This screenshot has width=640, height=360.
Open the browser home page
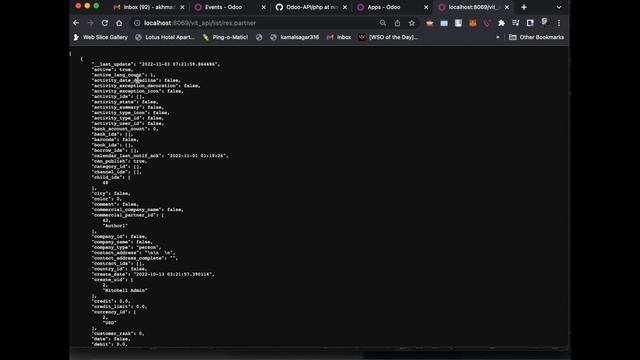click(x=119, y=23)
